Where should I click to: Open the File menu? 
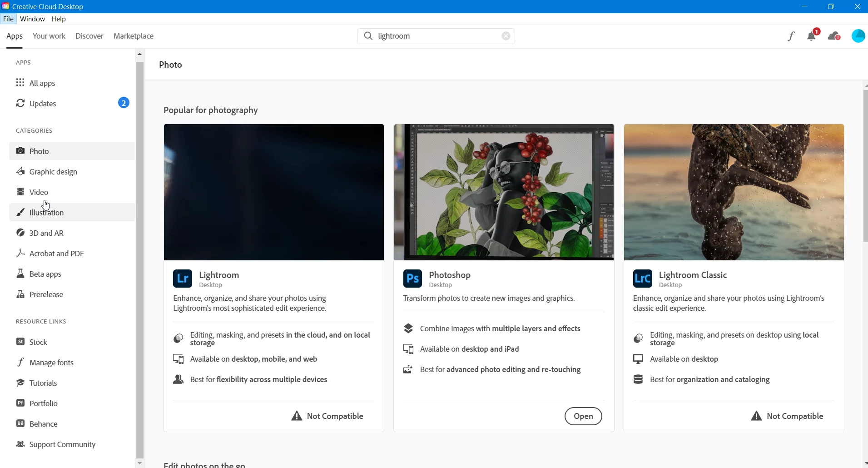pyautogui.click(x=8, y=19)
